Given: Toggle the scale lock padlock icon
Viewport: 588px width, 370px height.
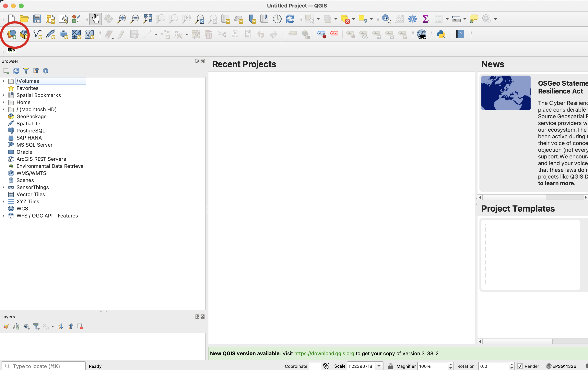Looking at the screenshot, I should tap(390, 366).
